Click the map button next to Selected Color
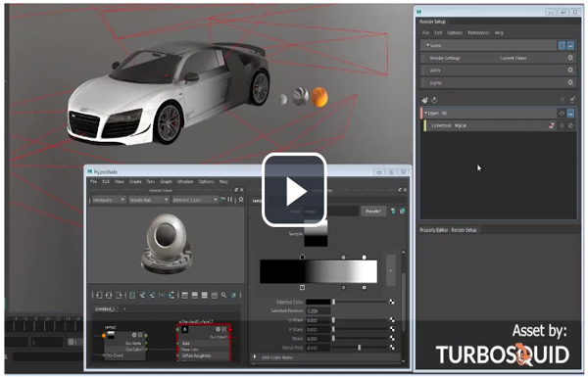This screenshot has width=588, height=377. point(392,302)
